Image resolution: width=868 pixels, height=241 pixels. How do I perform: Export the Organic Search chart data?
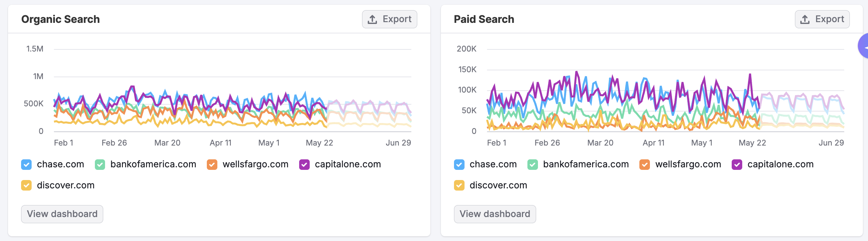point(389,19)
